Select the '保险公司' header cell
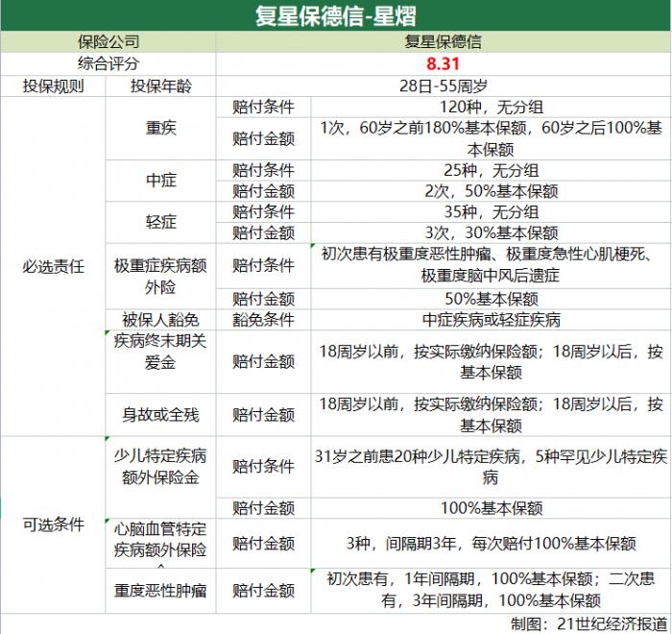 [108, 42]
